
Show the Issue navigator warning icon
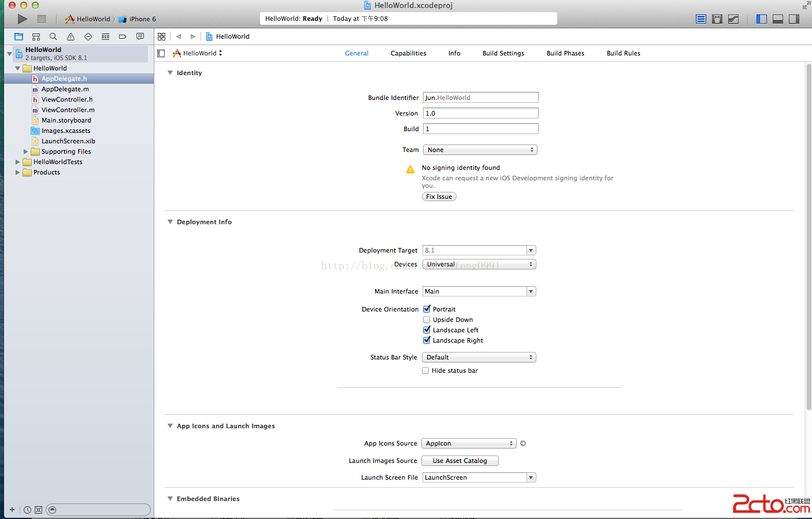pos(71,36)
